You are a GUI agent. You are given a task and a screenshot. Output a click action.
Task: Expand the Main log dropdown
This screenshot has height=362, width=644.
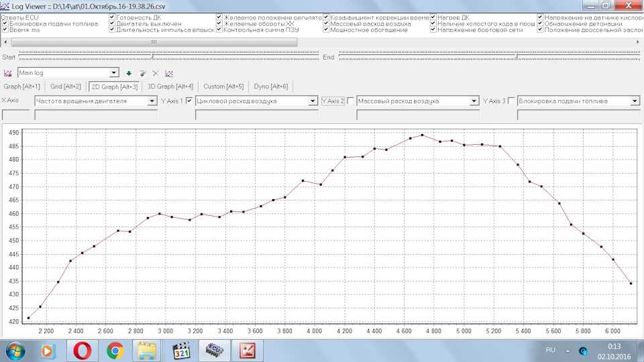pos(113,73)
